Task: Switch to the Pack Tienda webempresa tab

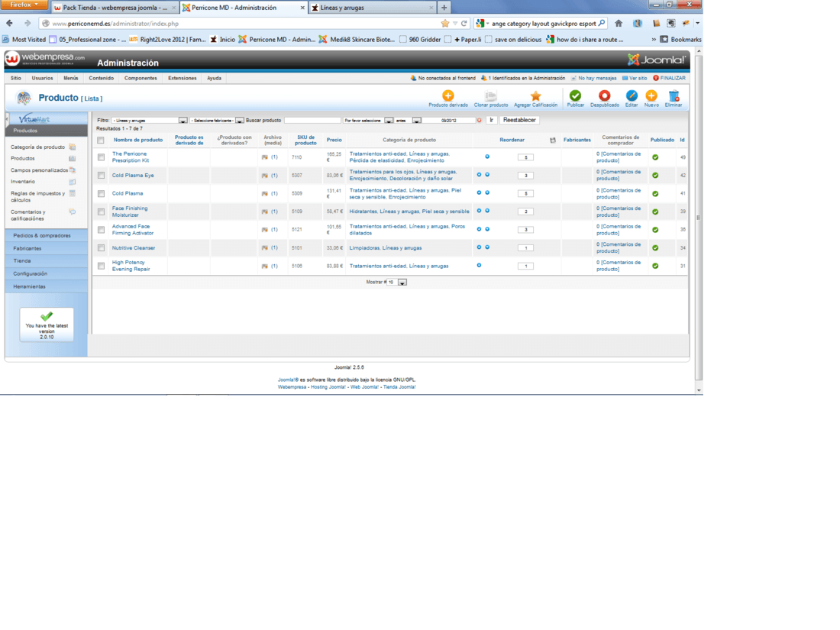Action: [x=115, y=8]
